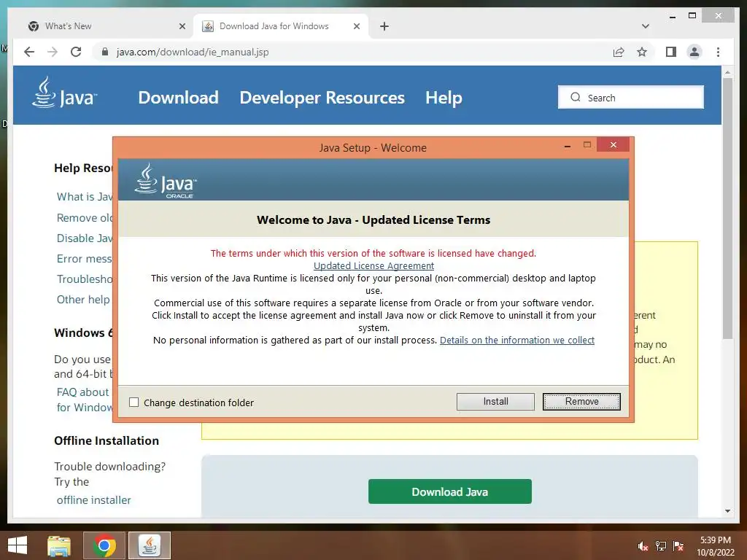Open File Explorer from the taskbar

[59, 545]
